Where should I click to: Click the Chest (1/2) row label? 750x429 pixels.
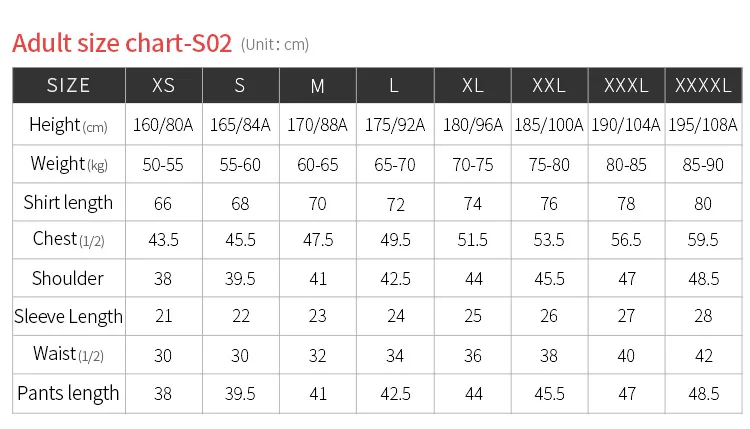[x=68, y=240]
